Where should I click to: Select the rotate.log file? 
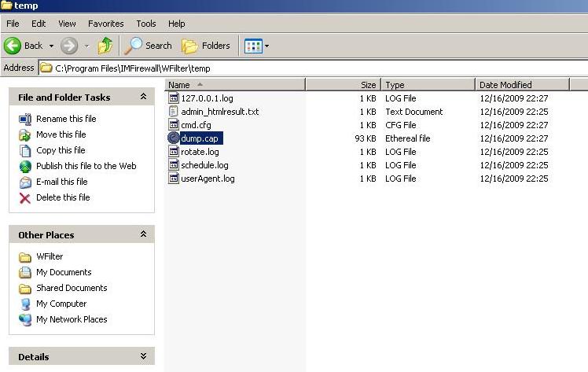click(x=200, y=152)
